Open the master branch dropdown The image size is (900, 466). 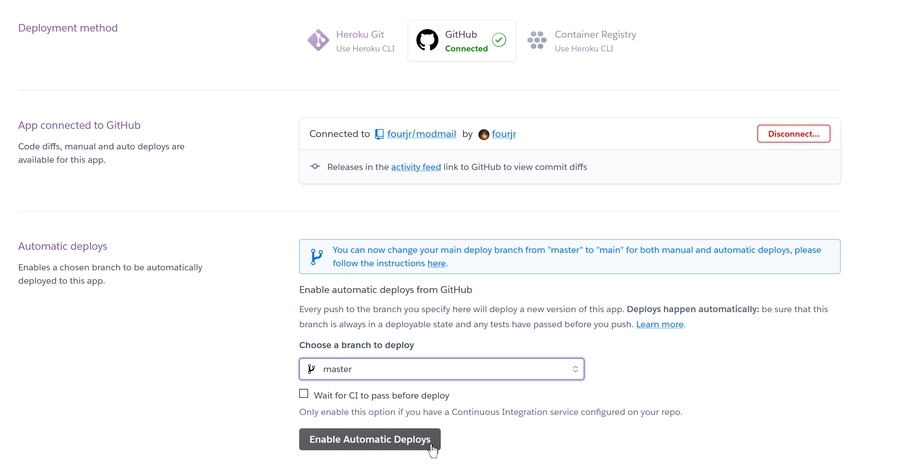click(441, 369)
